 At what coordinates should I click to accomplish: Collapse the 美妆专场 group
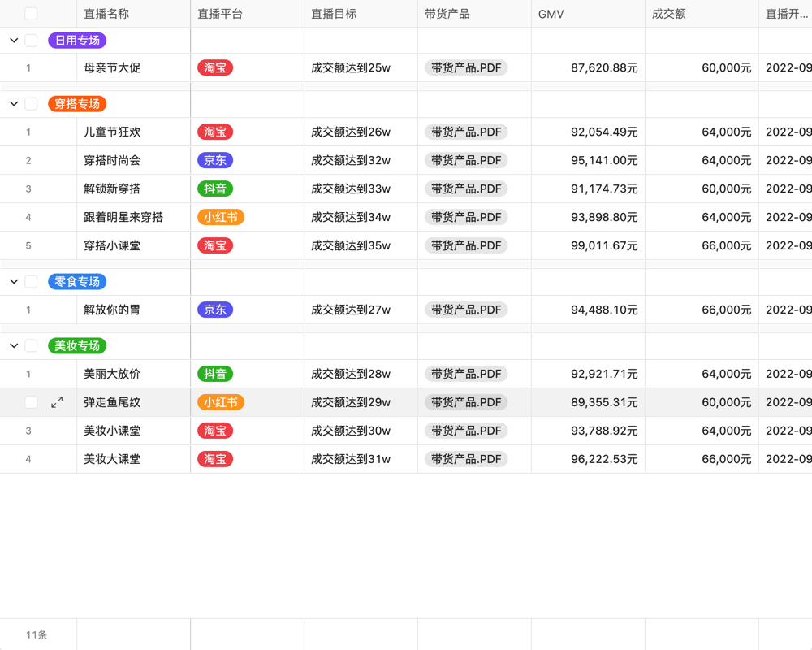12,345
